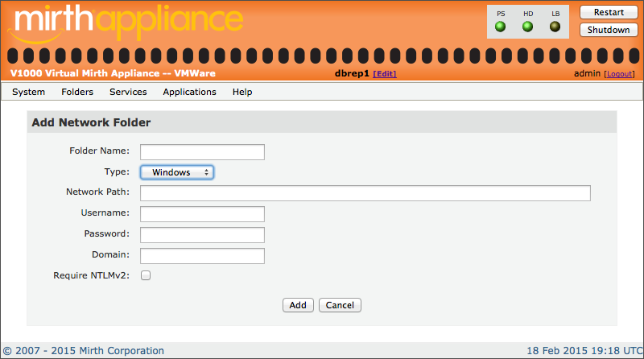The width and height of the screenshot is (644, 359).
Task: Click the PS status indicator light
Action: (x=500, y=27)
